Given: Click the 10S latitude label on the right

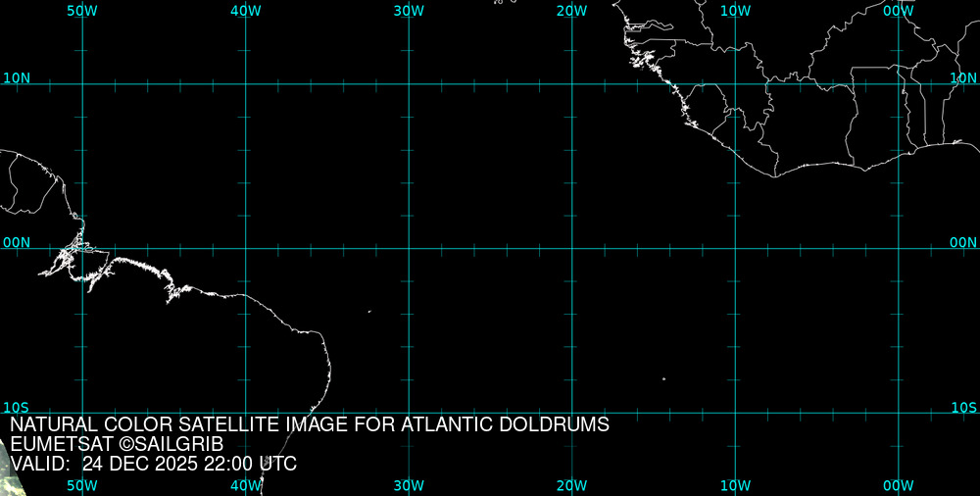Looking at the screenshot, I should [x=964, y=407].
